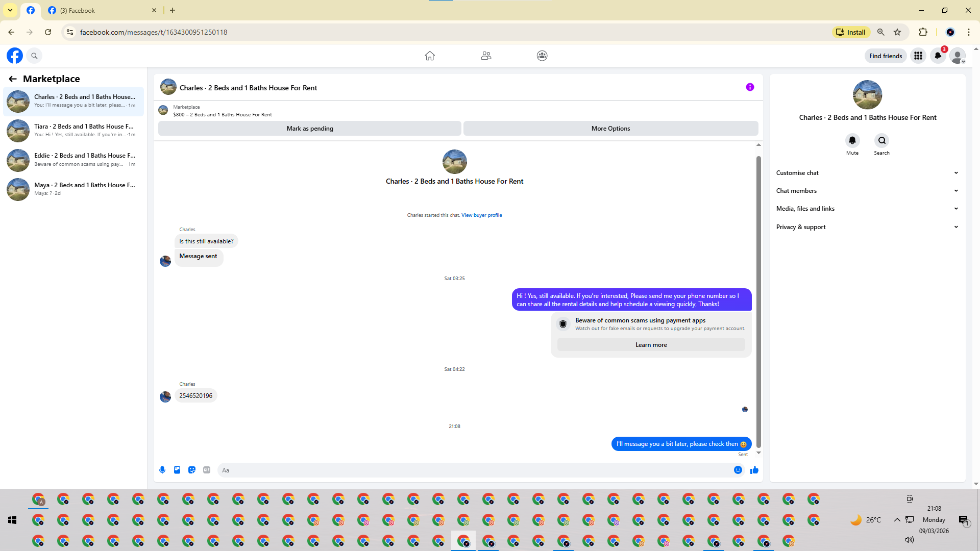Viewport: 980px width, 551px height.
Task: Attach a file using the image icon
Action: click(177, 470)
